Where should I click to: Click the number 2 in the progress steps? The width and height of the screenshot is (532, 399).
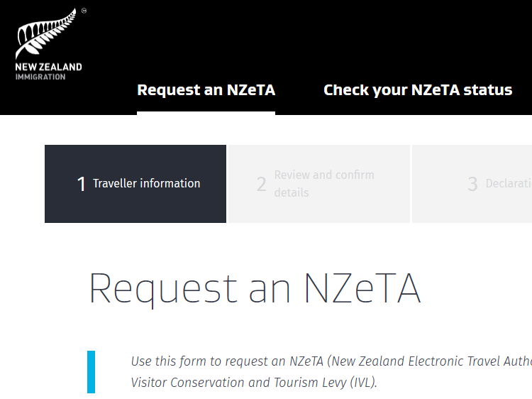pyautogui.click(x=261, y=184)
